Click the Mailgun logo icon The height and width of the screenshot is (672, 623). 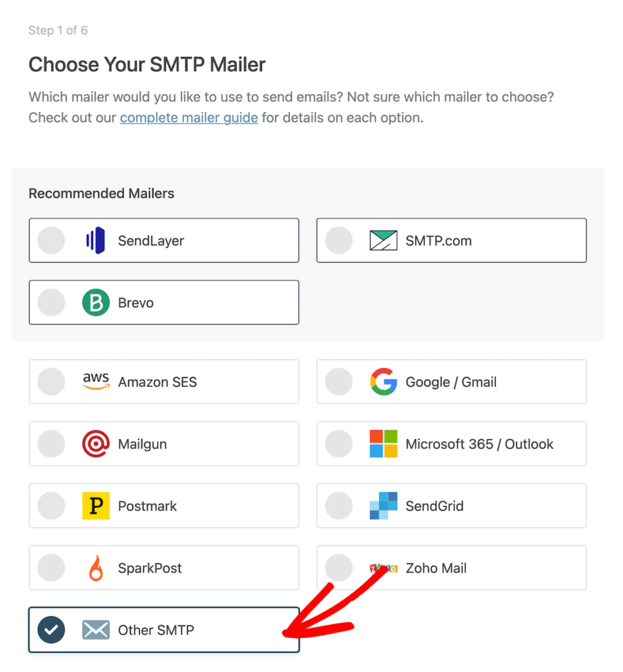click(x=96, y=444)
